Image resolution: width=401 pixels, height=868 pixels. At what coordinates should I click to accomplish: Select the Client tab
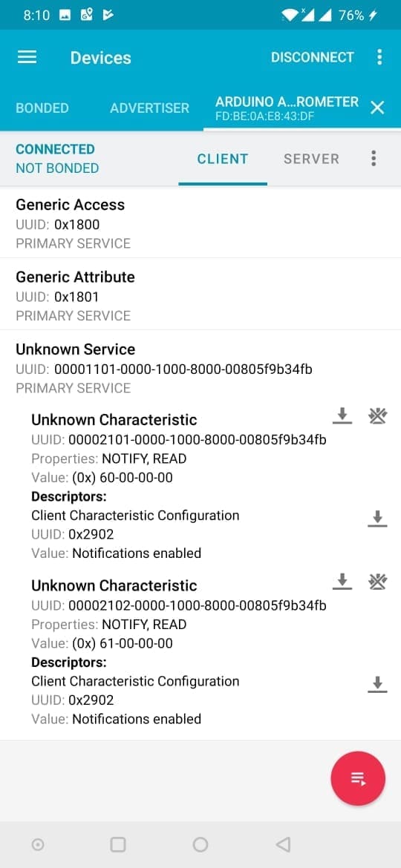(x=223, y=159)
